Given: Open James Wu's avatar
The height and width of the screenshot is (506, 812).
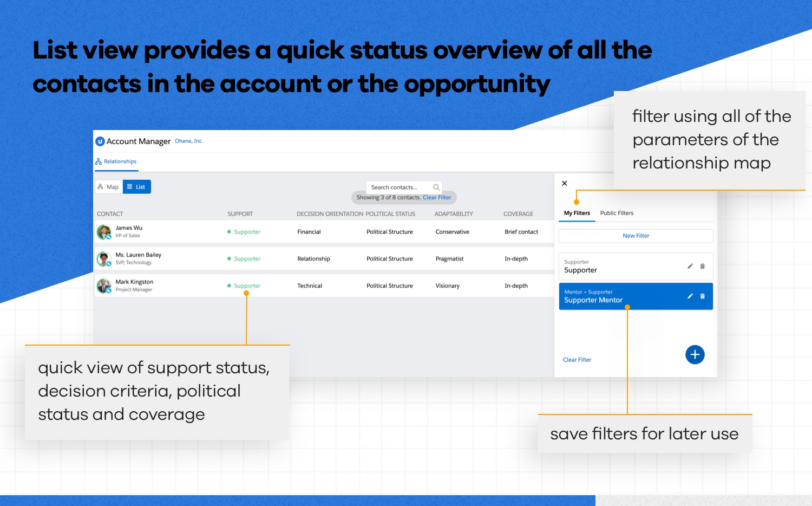Looking at the screenshot, I should (104, 232).
